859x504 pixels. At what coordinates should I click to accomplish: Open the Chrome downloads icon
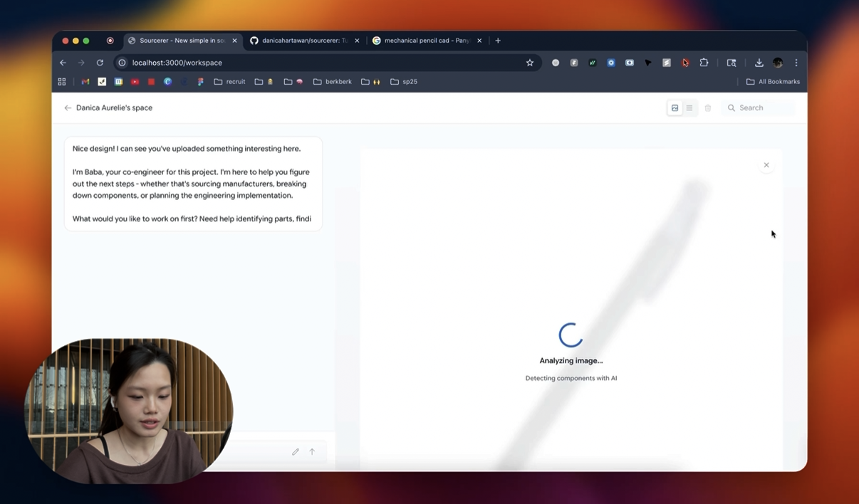(759, 63)
